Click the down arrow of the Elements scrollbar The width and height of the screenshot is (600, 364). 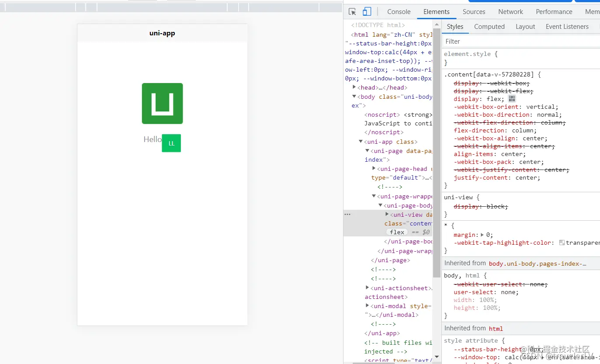(x=437, y=357)
